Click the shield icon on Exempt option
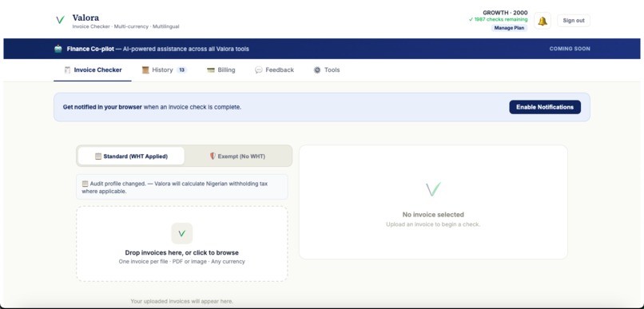Screen dimensions: 644x309 tap(213, 156)
